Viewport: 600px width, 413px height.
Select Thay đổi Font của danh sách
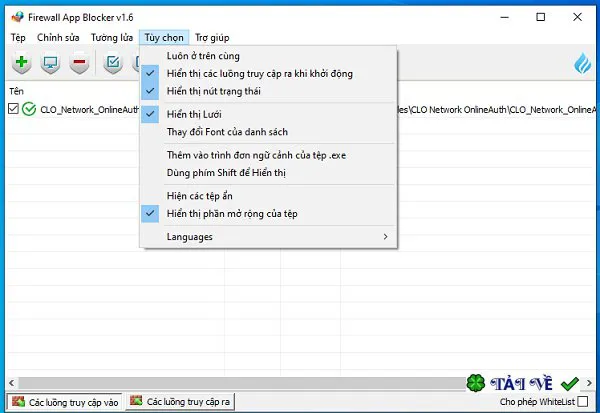pos(269,132)
